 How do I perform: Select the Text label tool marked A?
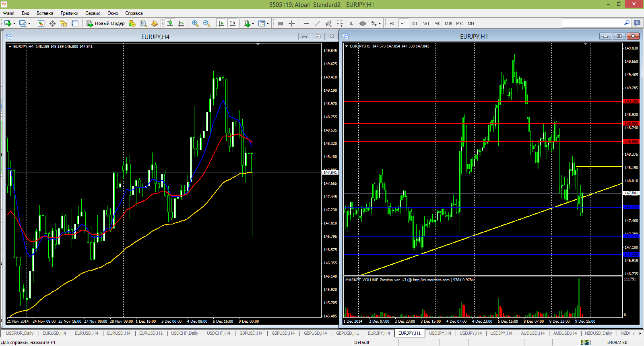351,23
